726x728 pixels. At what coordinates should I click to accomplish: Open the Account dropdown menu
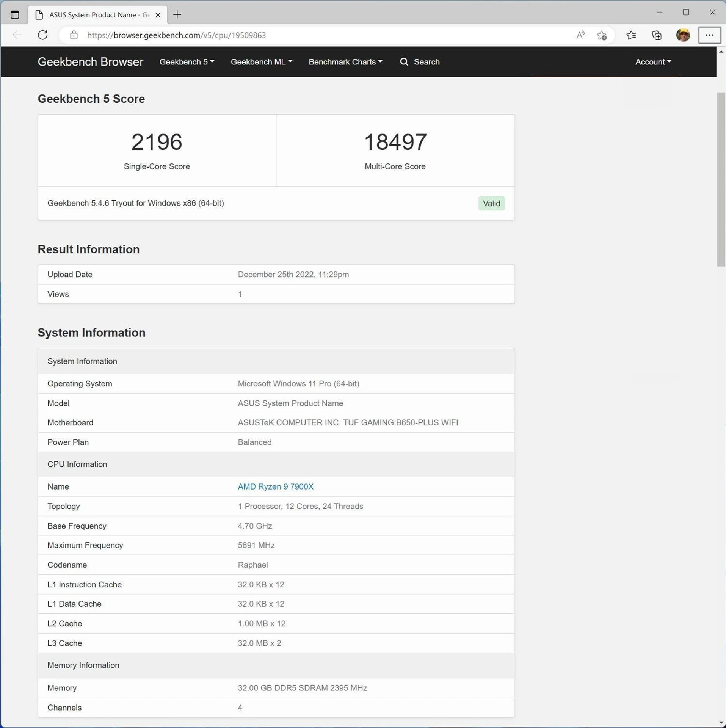(x=653, y=62)
